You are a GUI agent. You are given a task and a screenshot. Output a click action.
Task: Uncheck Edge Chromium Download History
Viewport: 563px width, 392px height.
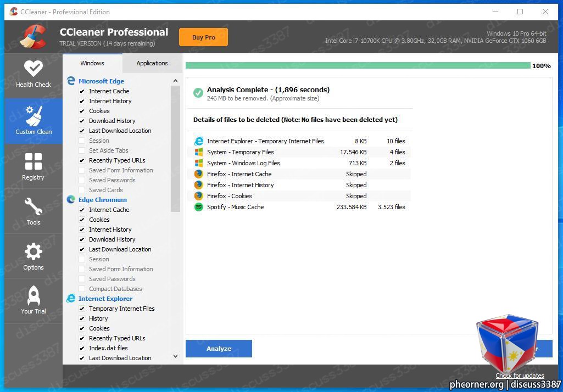pyautogui.click(x=82, y=239)
